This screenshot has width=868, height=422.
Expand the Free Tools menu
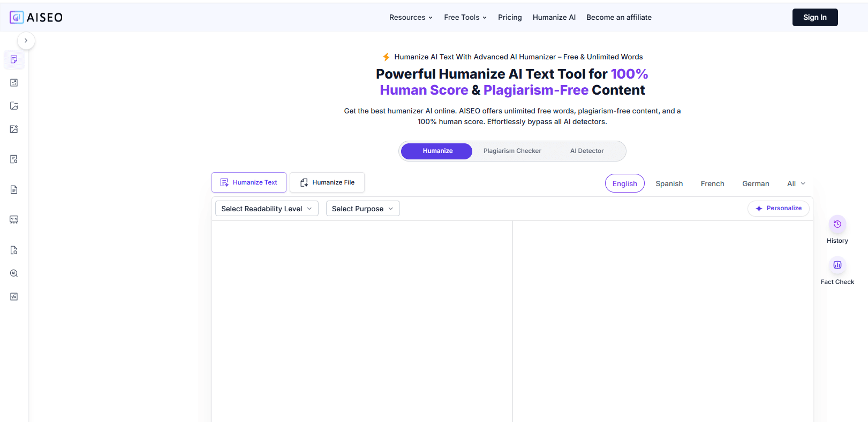click(465, 17)
